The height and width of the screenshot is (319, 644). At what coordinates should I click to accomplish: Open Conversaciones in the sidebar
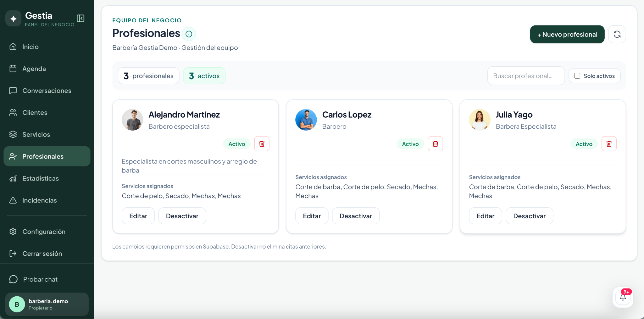coord(47,91)
